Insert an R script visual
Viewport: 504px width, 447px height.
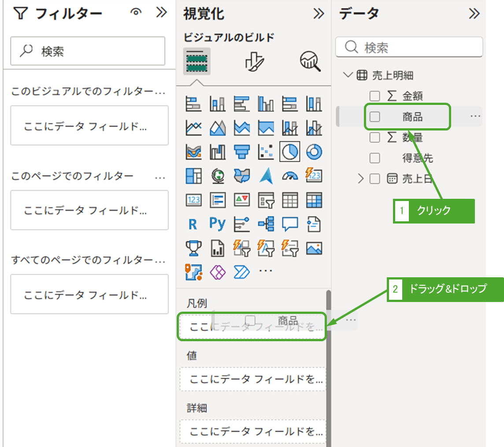pyautogui.click(x=193, y=224)
